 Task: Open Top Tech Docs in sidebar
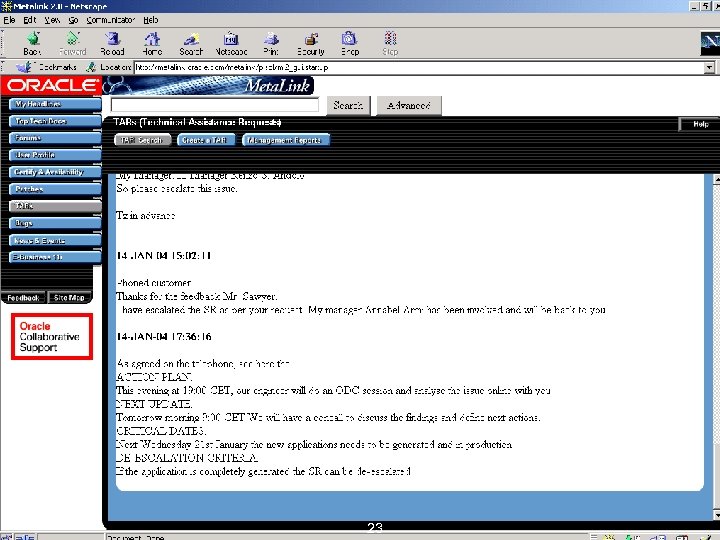coord(55,121)
